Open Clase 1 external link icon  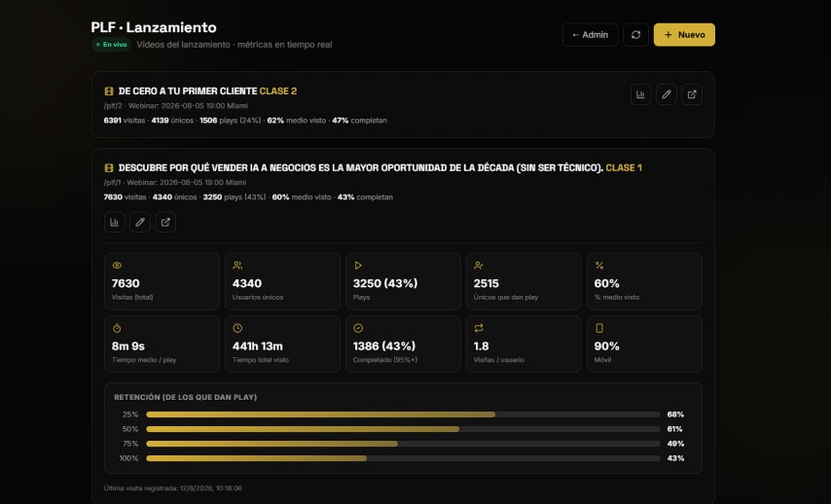point(165,222)
